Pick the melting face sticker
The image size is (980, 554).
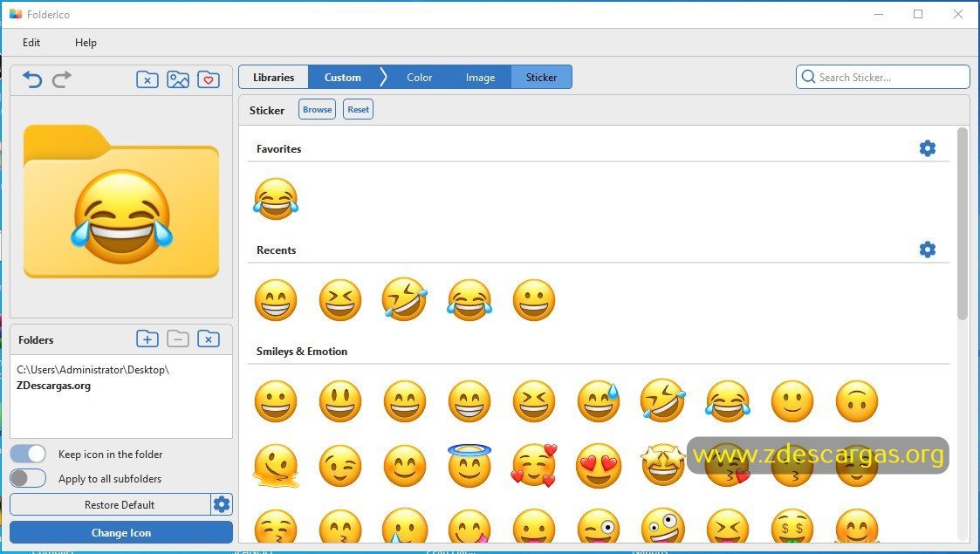(x=276, y=466)
